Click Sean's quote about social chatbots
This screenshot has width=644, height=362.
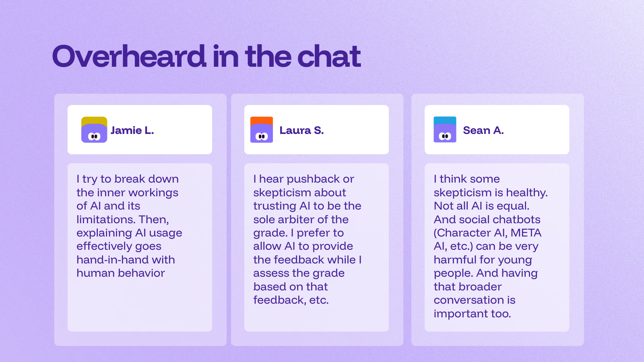coord(490,246)
